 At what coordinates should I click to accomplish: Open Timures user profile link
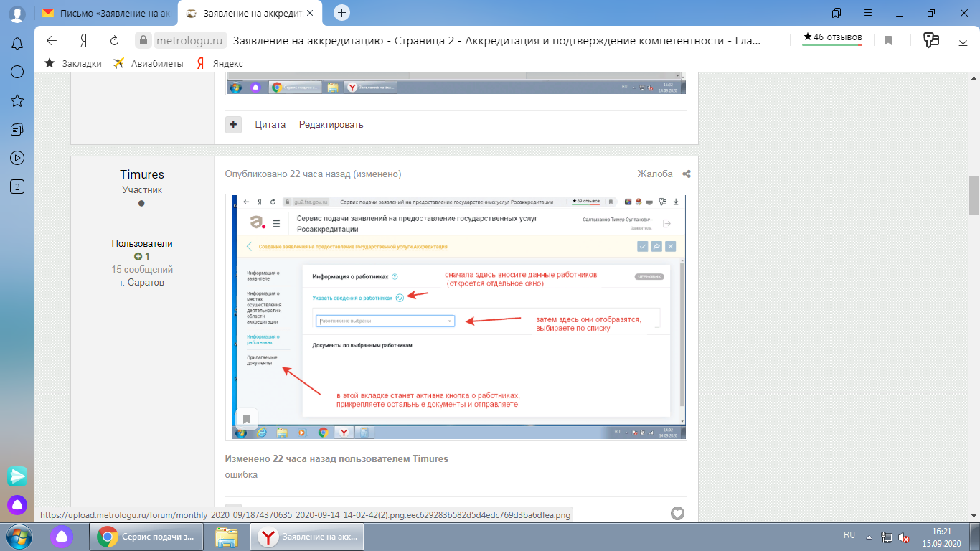pyautogui.click(x=142, y=174)
